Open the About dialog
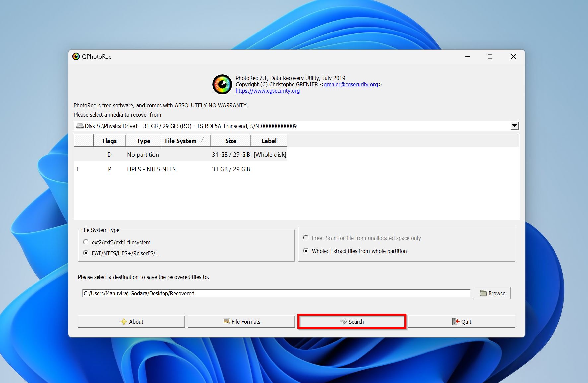588x383 pixels. click(131, 321)
